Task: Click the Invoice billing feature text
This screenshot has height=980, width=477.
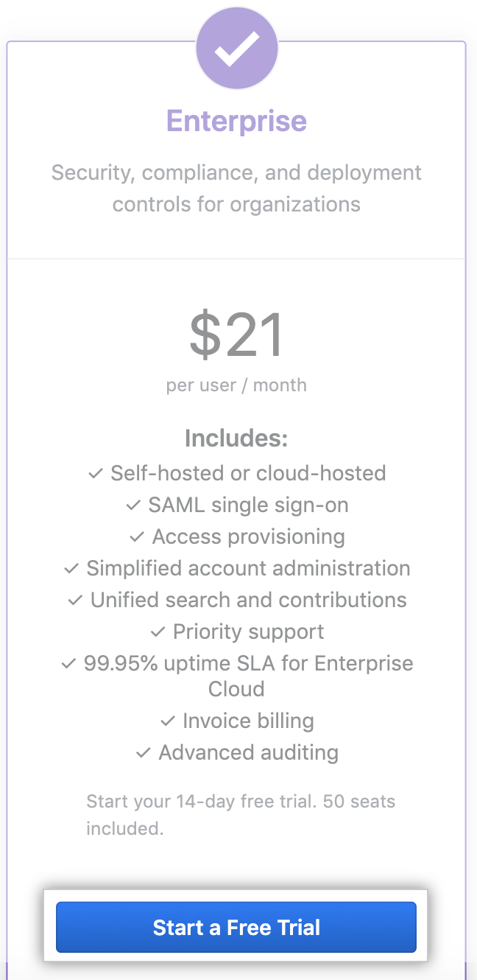Action: [248, 721]
